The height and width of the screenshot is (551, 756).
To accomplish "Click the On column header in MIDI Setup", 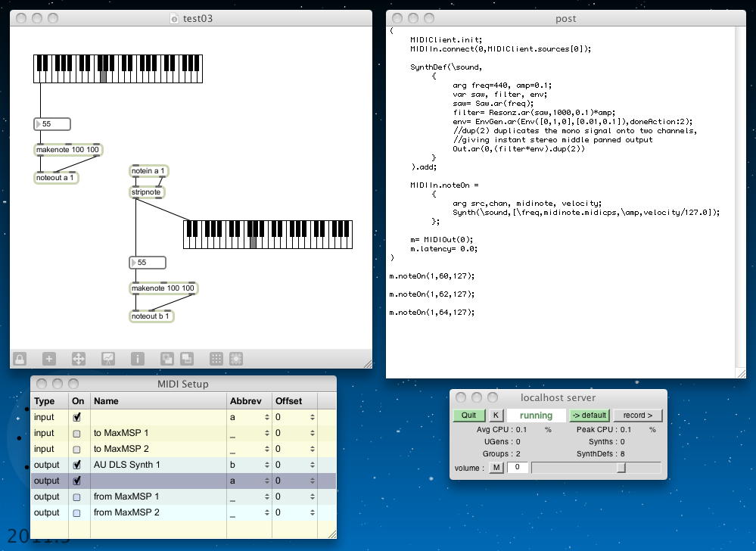I will 79,401.
